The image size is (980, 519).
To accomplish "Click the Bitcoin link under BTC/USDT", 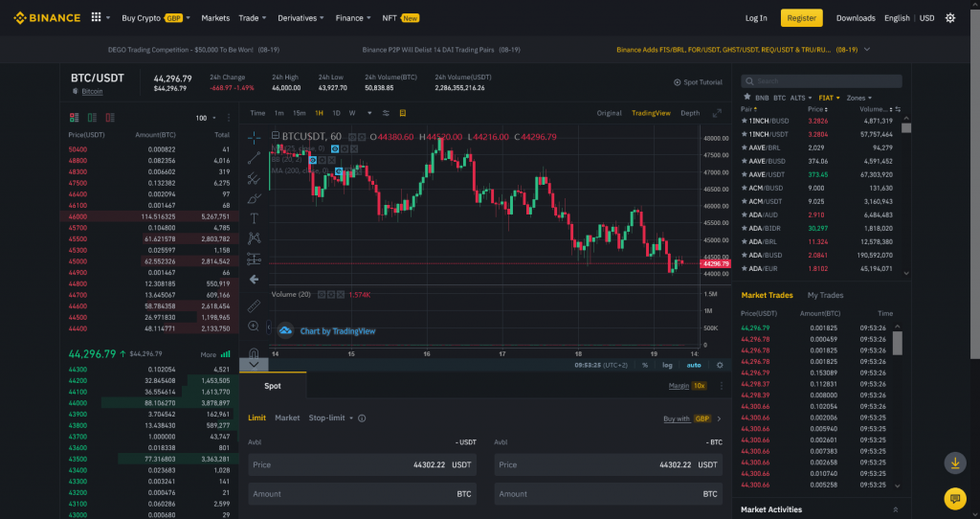I will click(x=92, y=91).
